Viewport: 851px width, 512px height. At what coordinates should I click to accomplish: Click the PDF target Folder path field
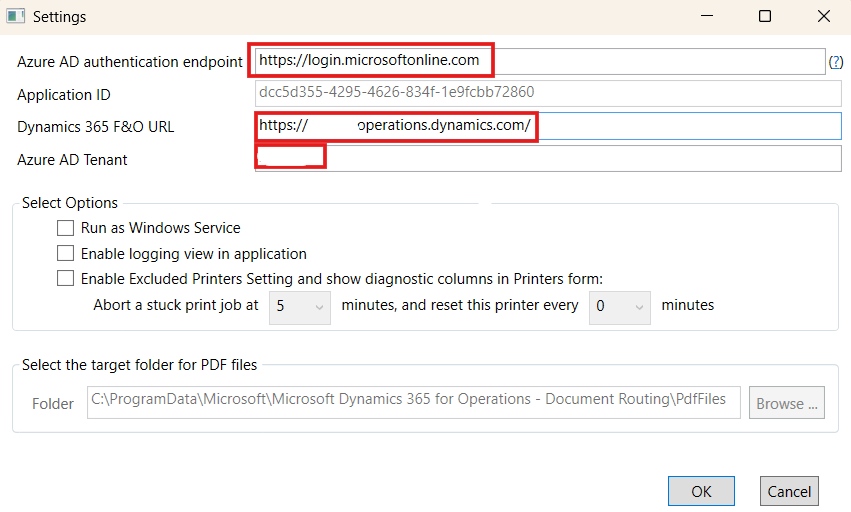coord(414,402)
